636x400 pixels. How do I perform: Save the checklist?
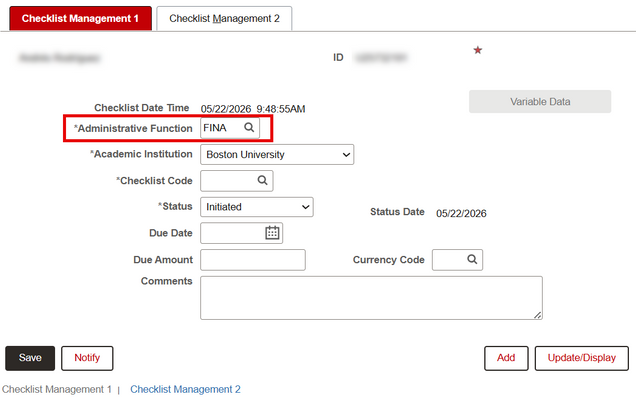tap(30, 358)
